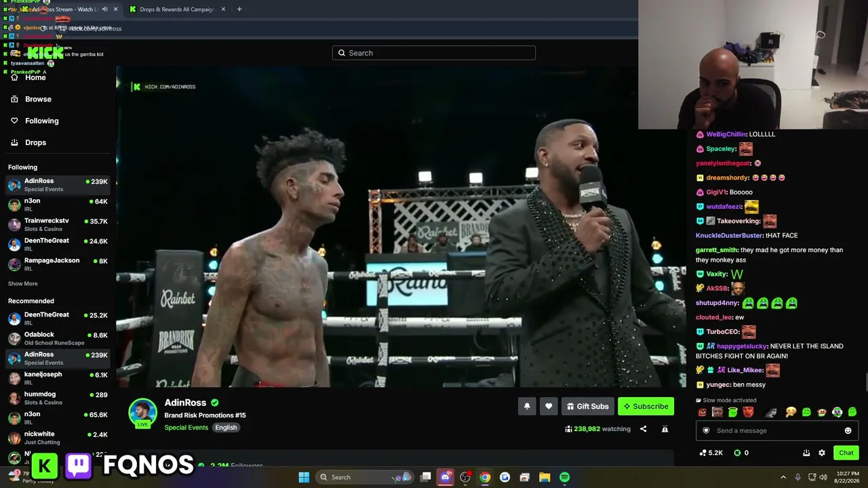The width and height of the screenshot is (868, 488).
Task: Mute the AdinRoss Stream tab audio
Action: 104,9
